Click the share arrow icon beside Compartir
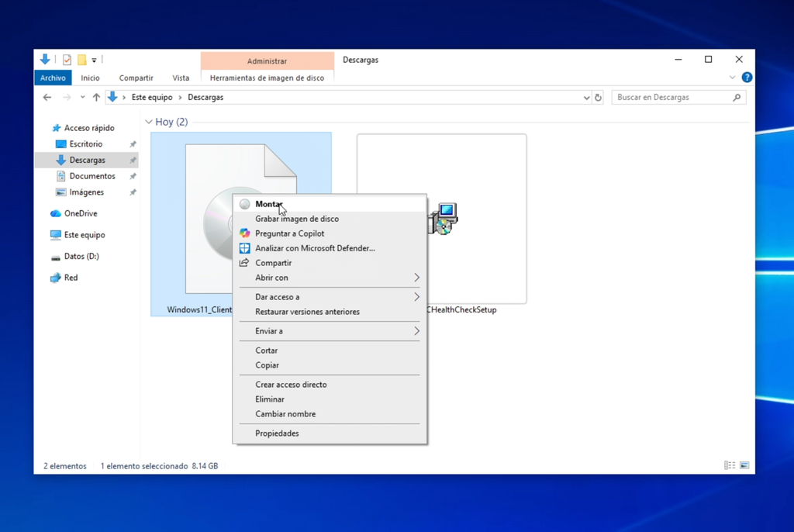794x532 pixels. 244,262
